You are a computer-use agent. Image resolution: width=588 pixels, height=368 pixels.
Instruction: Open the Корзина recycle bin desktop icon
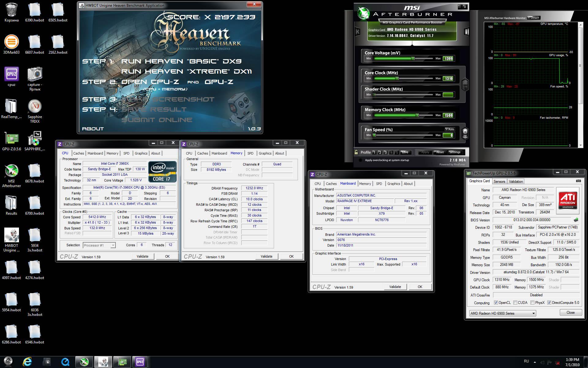11,12
